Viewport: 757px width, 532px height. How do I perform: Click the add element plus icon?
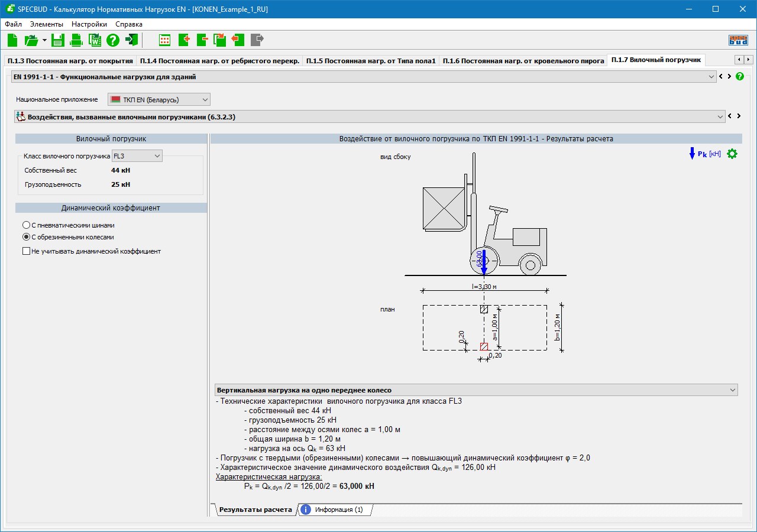183,40
